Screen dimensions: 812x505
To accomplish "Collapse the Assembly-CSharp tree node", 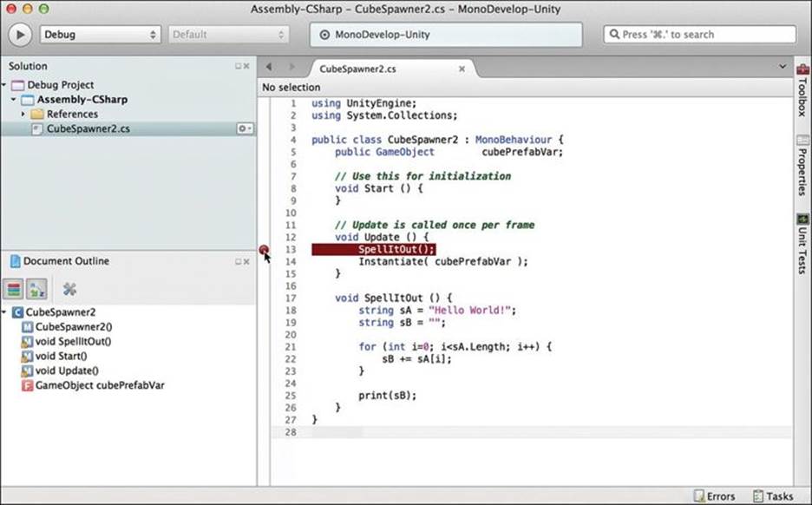I will tap(14, 100).
